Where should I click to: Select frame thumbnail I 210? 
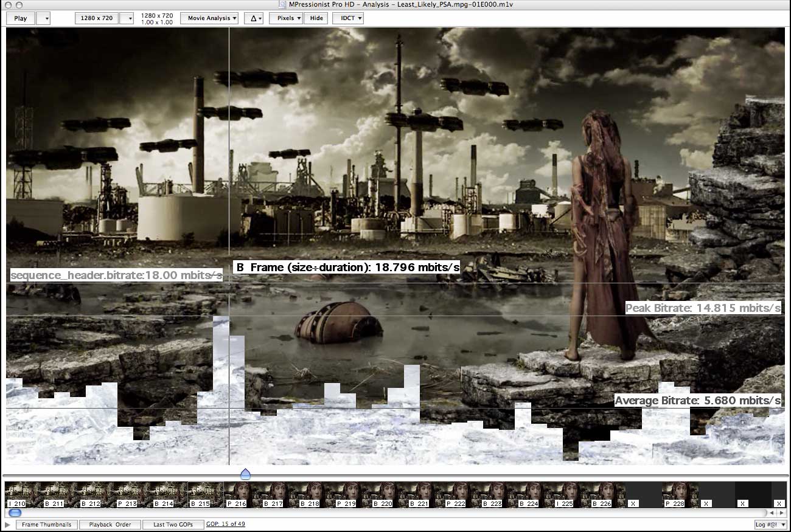(23, 495)
